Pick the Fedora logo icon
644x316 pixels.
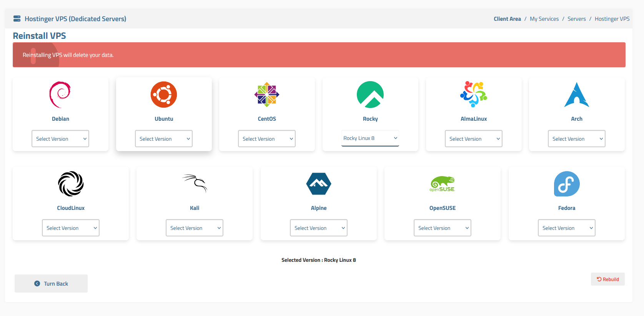[x=567, y=184]
